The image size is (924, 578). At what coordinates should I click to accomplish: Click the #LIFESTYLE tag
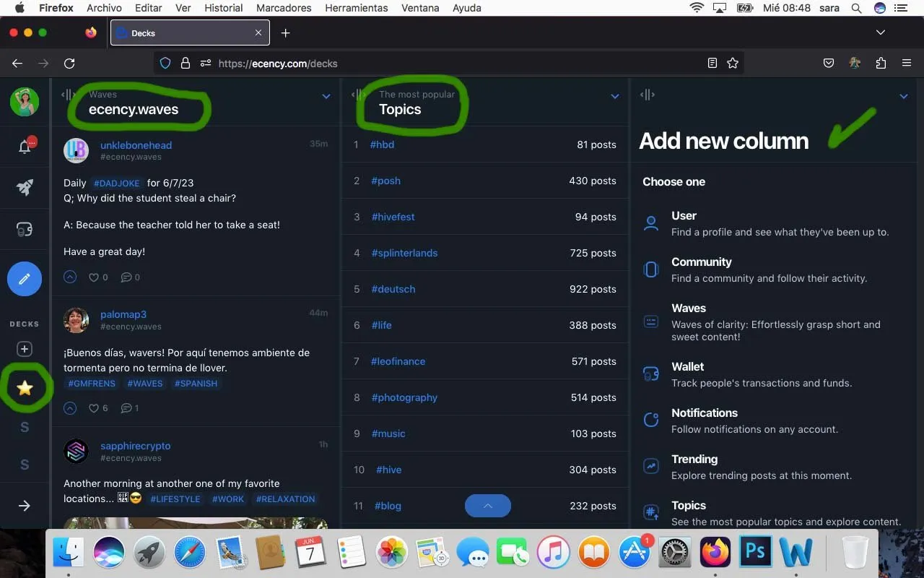pyautogui.click(x=175, y=499)
